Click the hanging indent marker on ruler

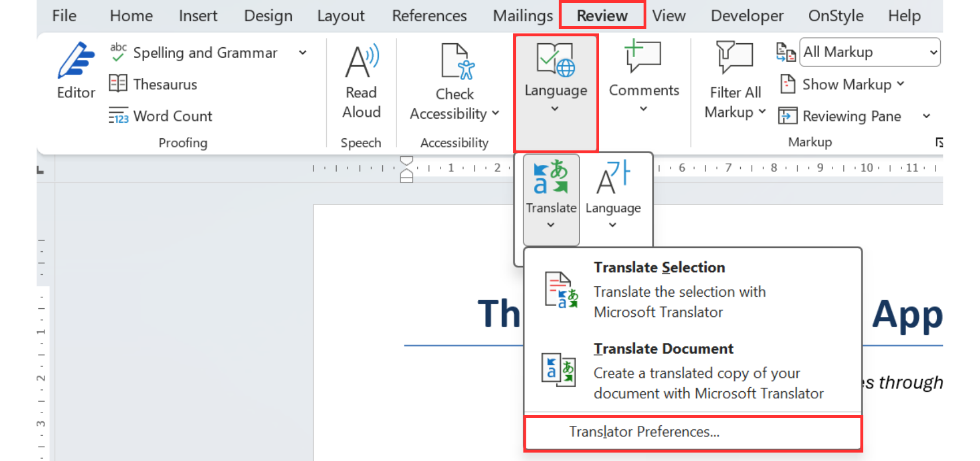[406, 172]
